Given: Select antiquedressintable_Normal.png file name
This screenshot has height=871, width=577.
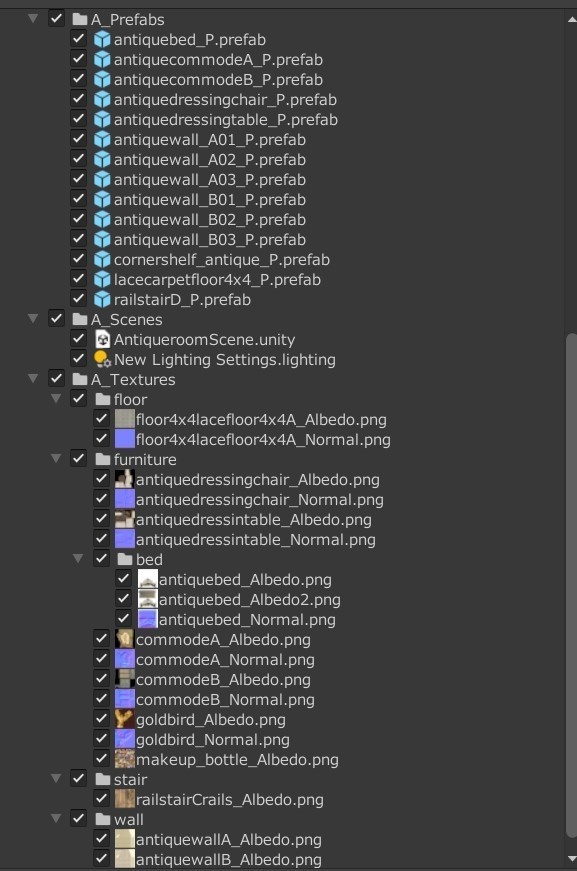Looking at the screenshot, I should point(255,539).
